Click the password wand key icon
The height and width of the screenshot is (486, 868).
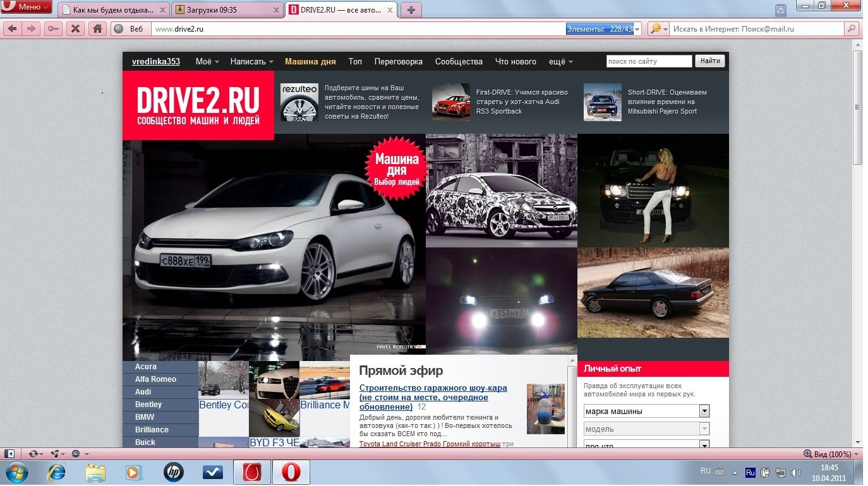[53, 28]
